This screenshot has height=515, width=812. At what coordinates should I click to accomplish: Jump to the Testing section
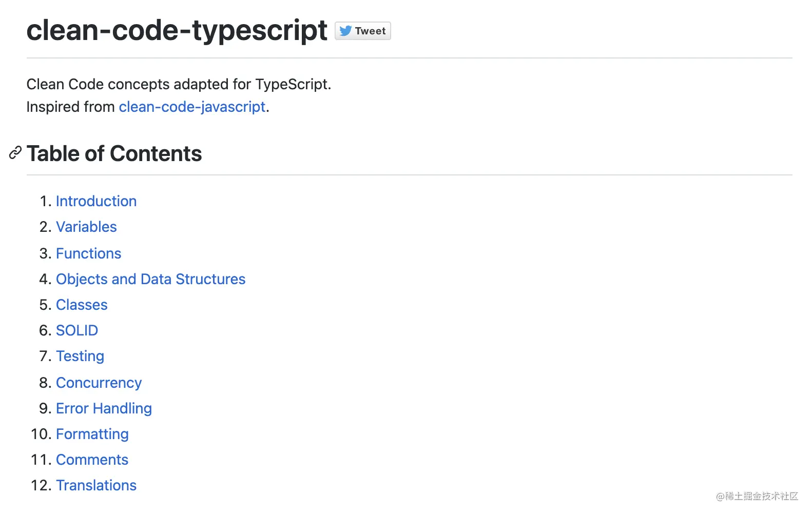[80, 356]
